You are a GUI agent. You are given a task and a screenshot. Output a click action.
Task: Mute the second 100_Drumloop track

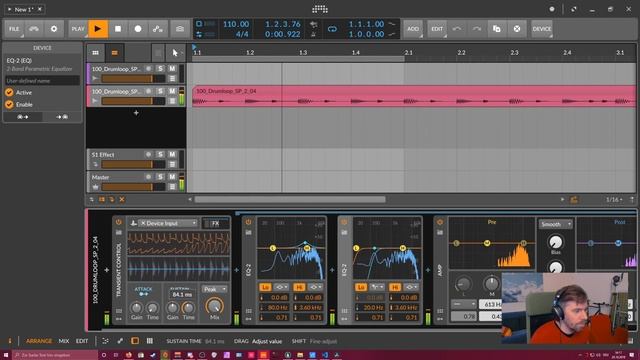click(172, 91)
